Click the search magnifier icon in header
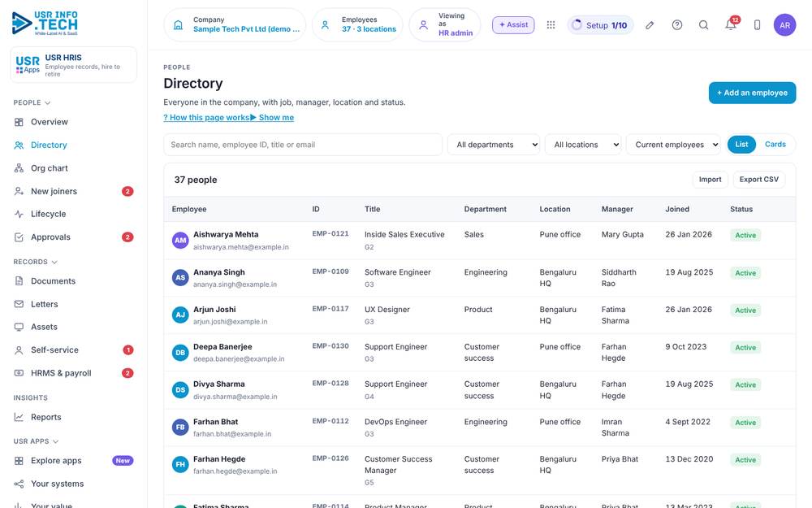Image resolution: width=812 pixels, height=508 pixels. click(703, 25)
